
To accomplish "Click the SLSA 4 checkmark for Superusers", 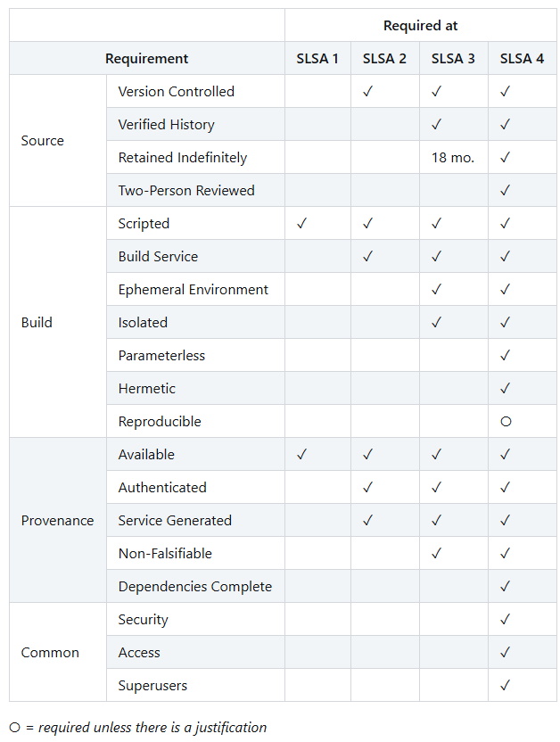I will click(506, 686).
